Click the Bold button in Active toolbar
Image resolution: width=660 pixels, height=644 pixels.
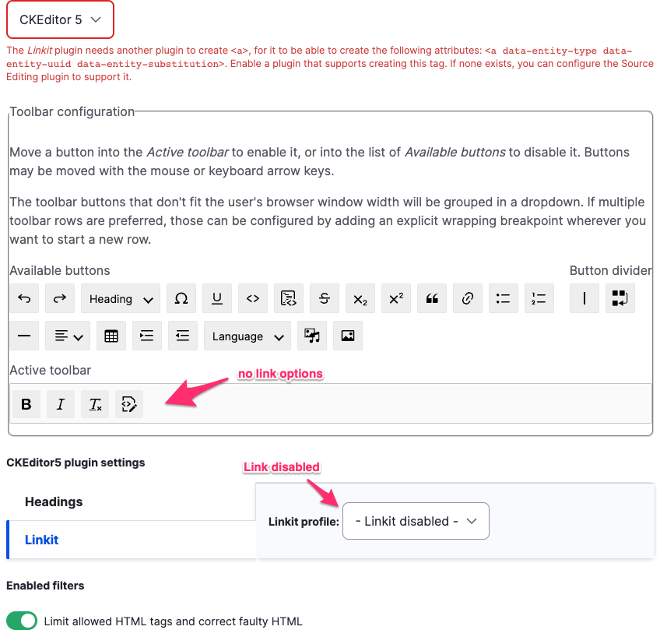pyautogui.click(x=26, y=404)
